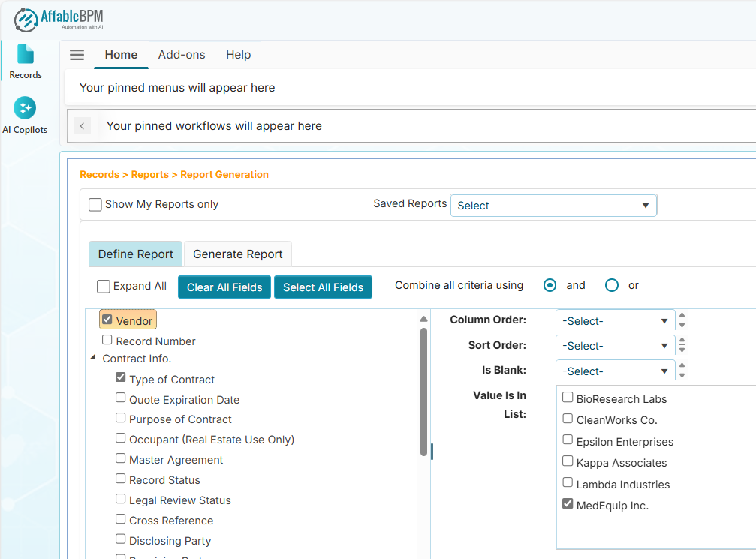Viewport: 756px width, 559px height.
Task: Open the Add-ons menu
Action: (x=182, y=54)
